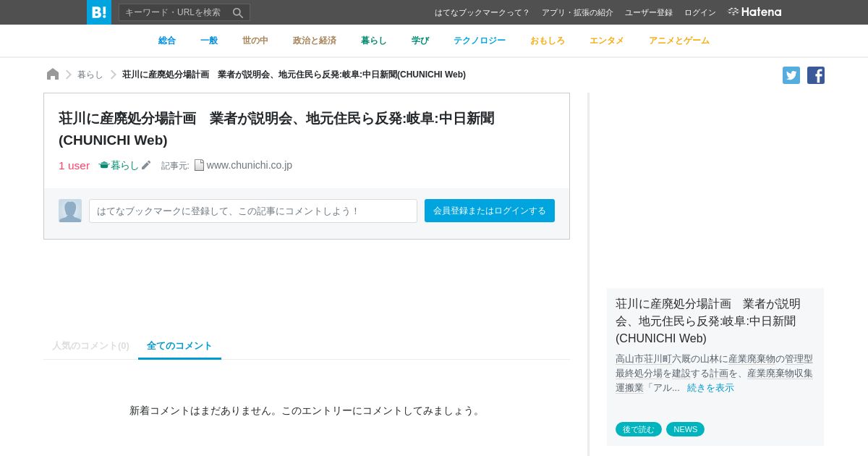Click the 記事元: label
Screen dimensions: 868x456
point(175,166)
